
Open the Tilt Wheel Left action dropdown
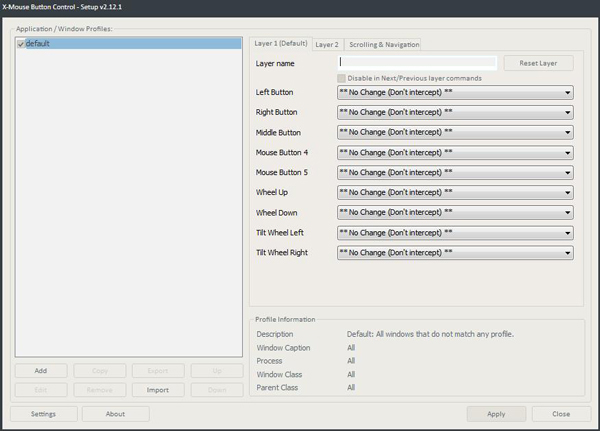tap(455, 233)
